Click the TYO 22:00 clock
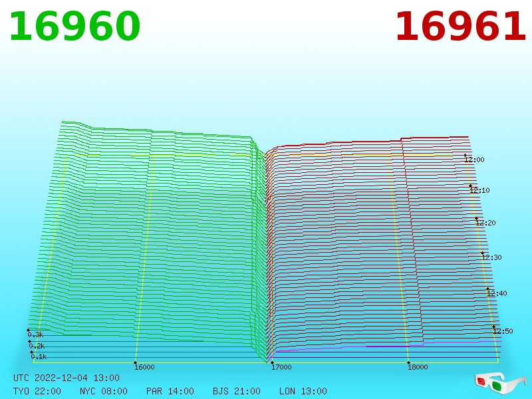 pos(37,391)
